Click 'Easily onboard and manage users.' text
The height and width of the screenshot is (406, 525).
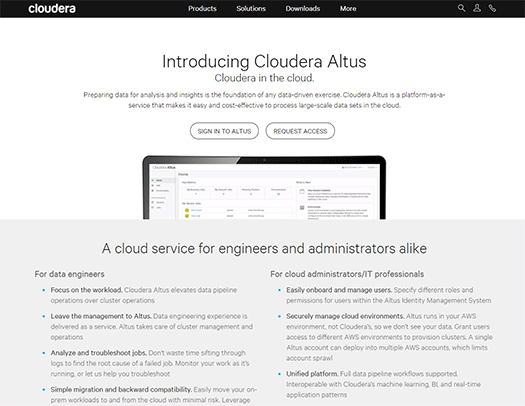[339, 290]
